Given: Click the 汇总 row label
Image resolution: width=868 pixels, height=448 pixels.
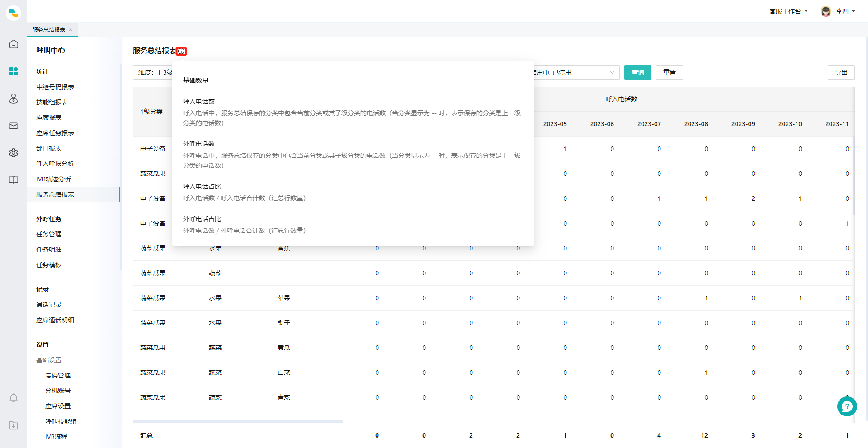Looking at the screenshot, I should pos(146,435).
